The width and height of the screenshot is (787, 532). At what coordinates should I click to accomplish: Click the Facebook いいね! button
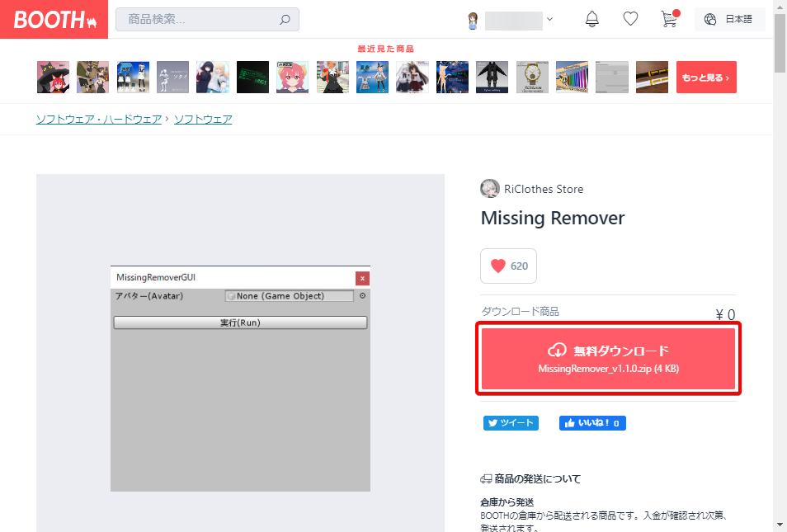tap(592, 423)
